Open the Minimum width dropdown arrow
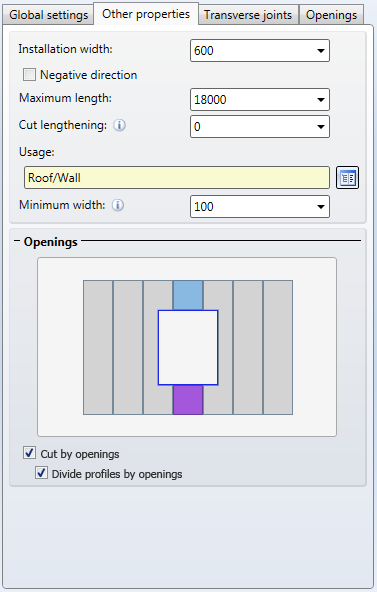377x592 pixels. point(321,207)
